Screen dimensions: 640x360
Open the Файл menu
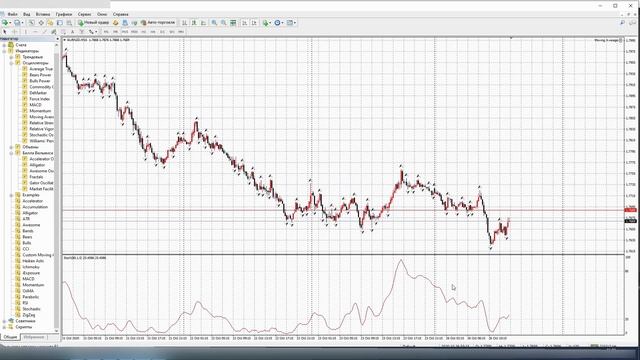click(x=12, y=14)
